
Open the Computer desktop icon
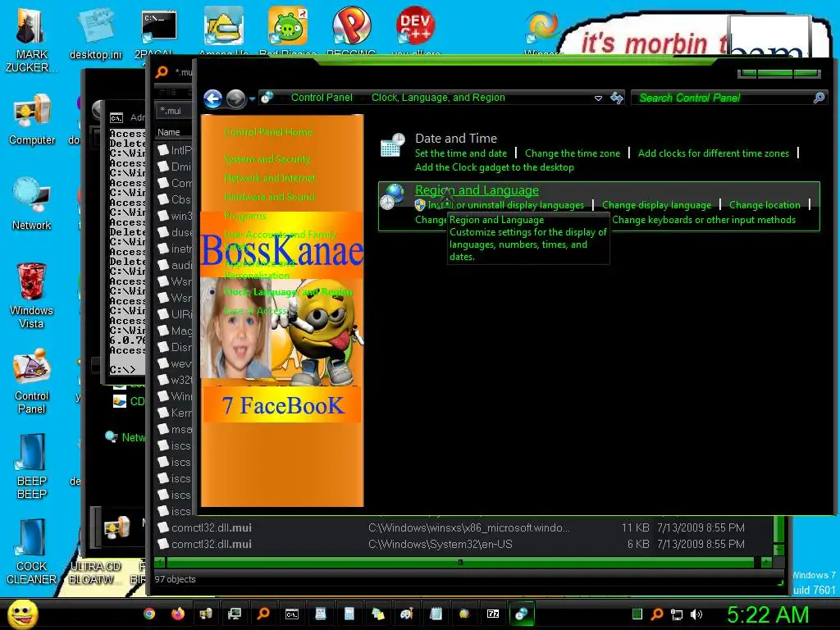(32, 120)
